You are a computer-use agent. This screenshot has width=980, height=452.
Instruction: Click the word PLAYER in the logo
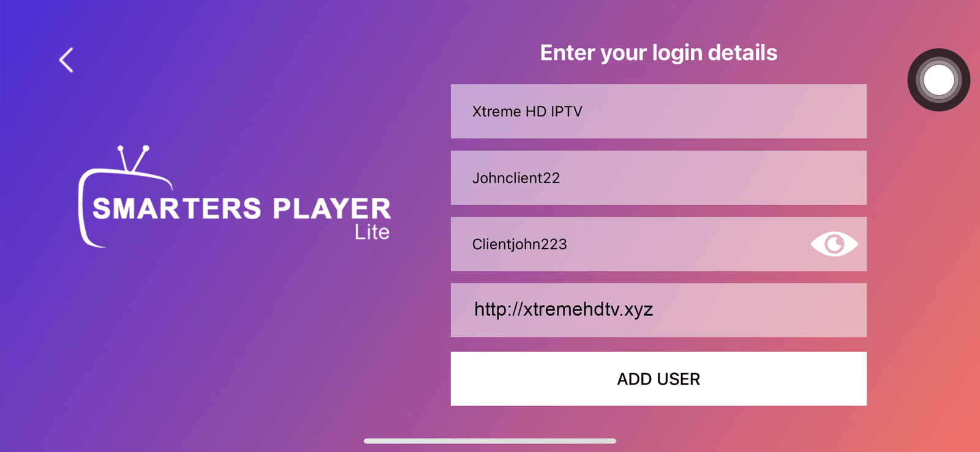[331, 209]
